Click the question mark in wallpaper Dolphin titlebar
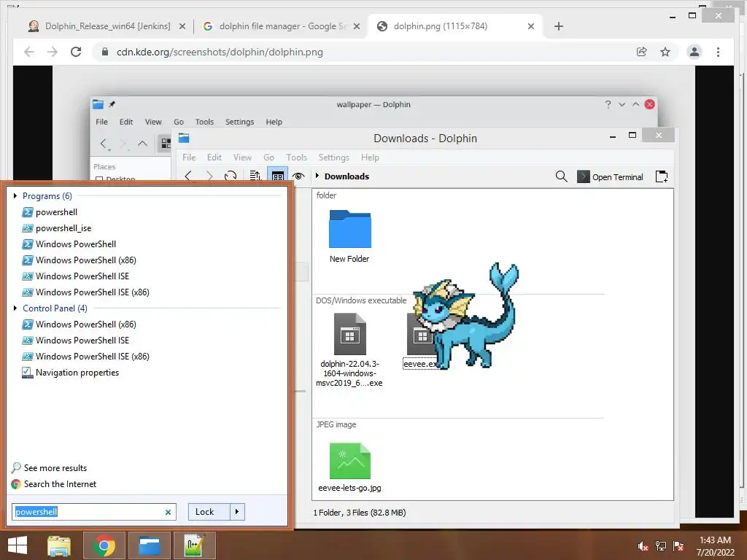The height and width of the screenshot is (560, 747). pos(608,104)
